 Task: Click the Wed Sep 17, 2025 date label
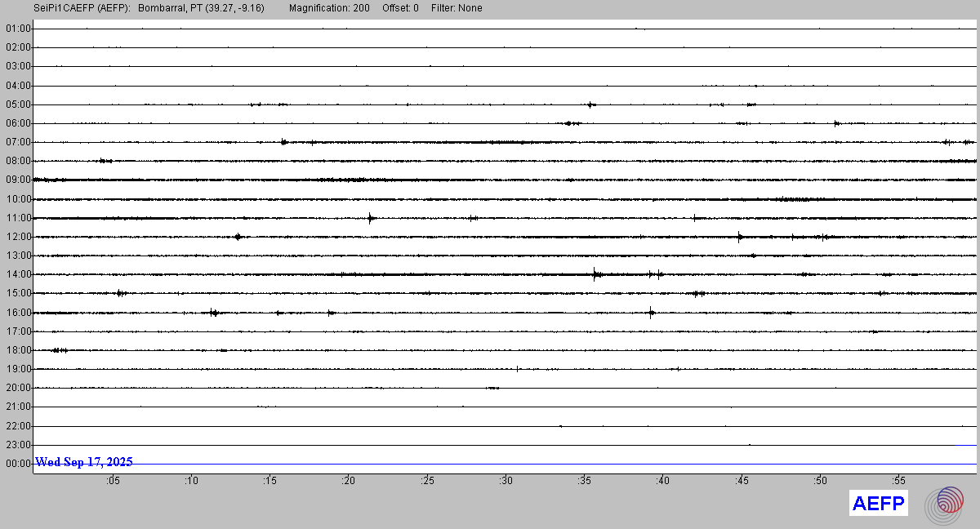(x=84, y=462)
